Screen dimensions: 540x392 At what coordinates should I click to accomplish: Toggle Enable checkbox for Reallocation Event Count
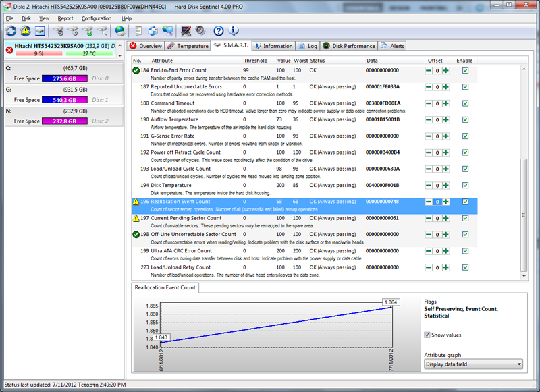465,202
